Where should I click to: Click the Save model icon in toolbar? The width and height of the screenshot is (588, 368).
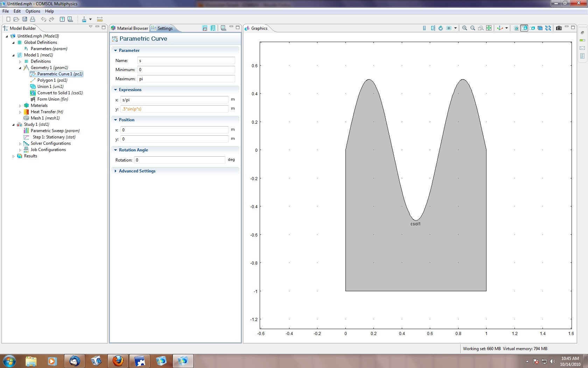(x=24, y=19)
